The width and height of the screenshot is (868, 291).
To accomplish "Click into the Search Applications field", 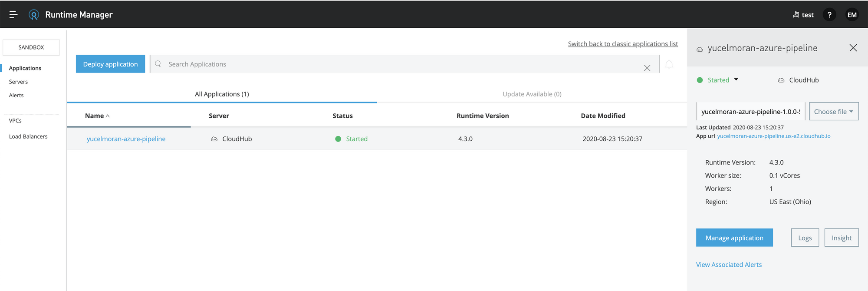I will [391, 64].
